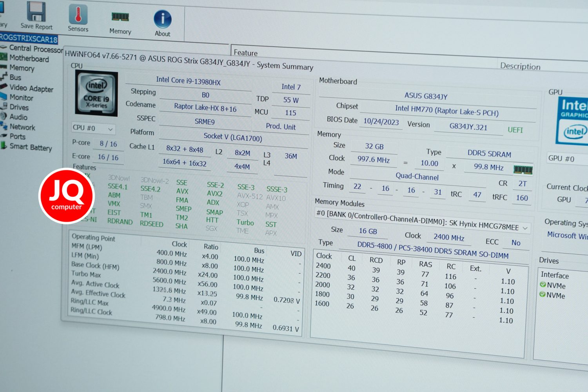This screenshot has height=392, width=588.
Task: Click the 160 tRFC timing value
Action: [522, 198]
